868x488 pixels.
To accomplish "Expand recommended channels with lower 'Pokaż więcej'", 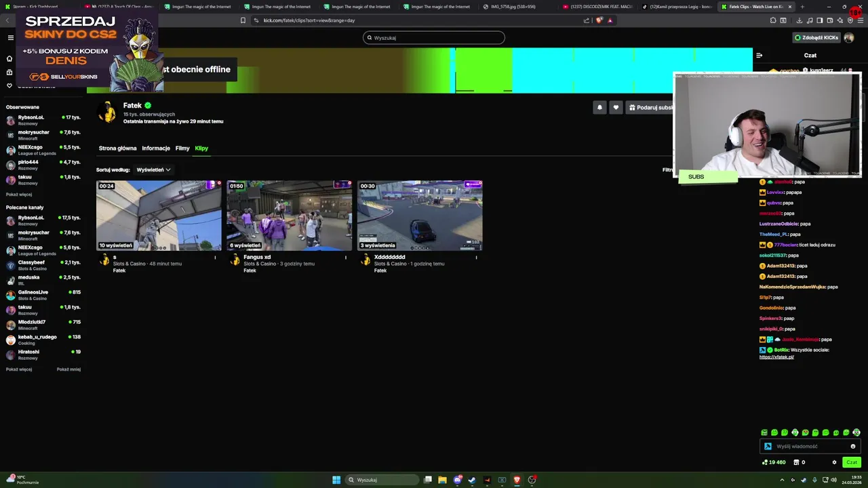I will pos(19,369).
